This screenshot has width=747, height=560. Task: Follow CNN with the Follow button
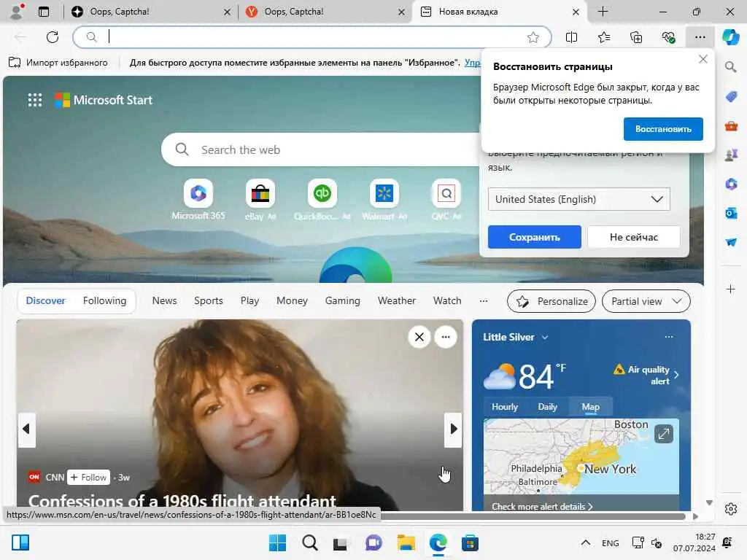[88, 477]
